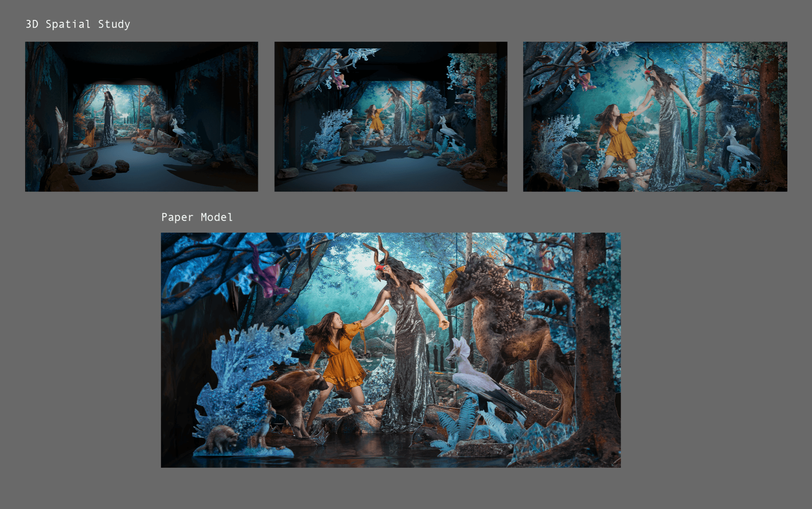This screenshot has width=812, height=509.
Task: Open the middle 3D spatial study image
Action: [x=391, y=116]
